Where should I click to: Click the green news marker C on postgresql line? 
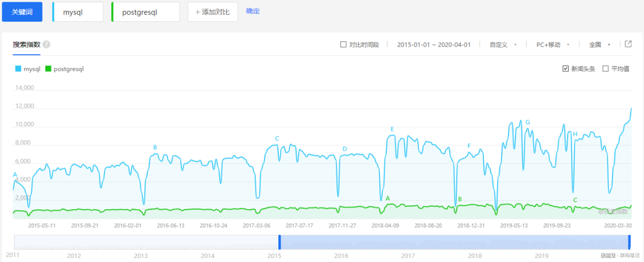575,200
